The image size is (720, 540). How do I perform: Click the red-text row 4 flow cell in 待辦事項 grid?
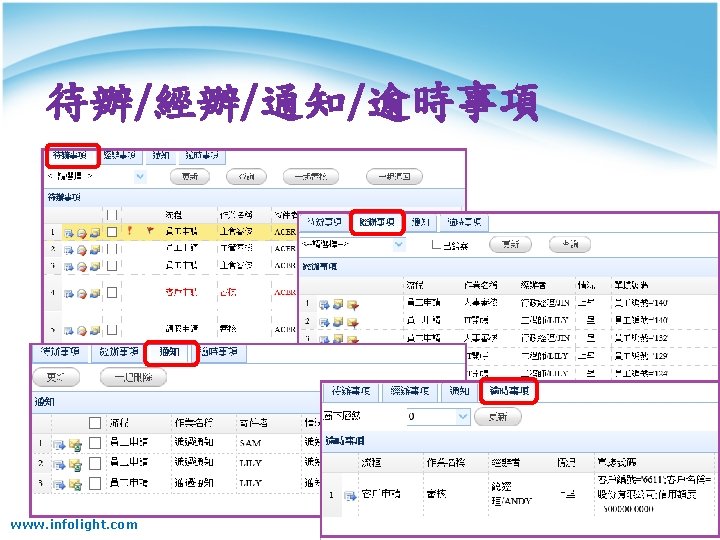182,292
